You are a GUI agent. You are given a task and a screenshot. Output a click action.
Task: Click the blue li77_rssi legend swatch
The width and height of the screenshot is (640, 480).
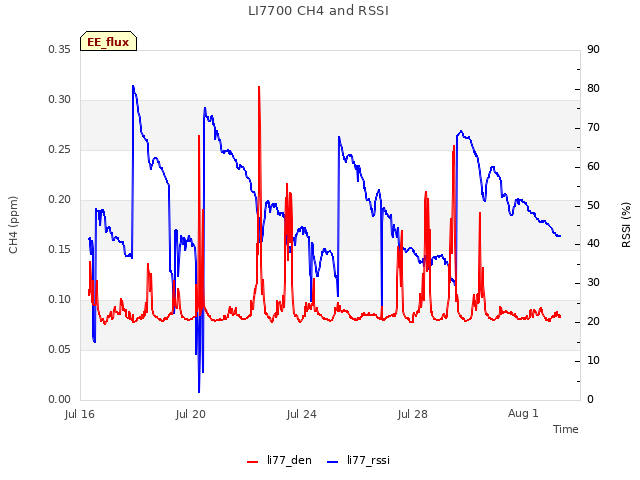[x=333, y=462]
